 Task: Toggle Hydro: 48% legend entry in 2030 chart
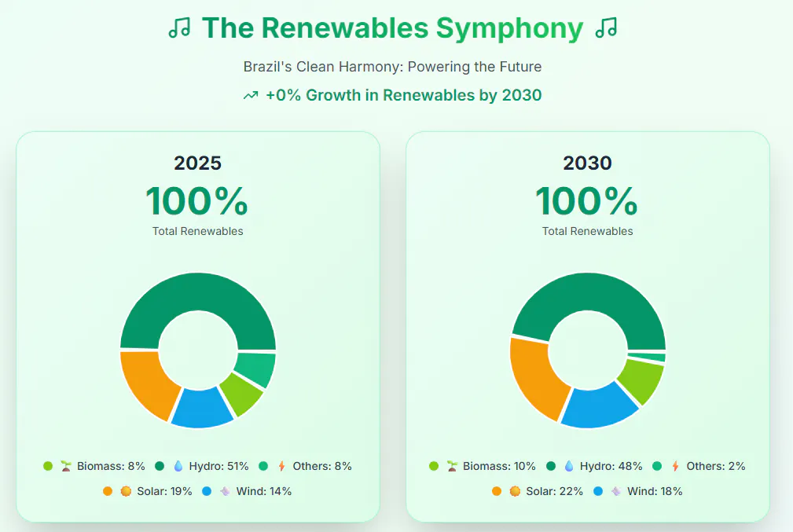(594, 466)
